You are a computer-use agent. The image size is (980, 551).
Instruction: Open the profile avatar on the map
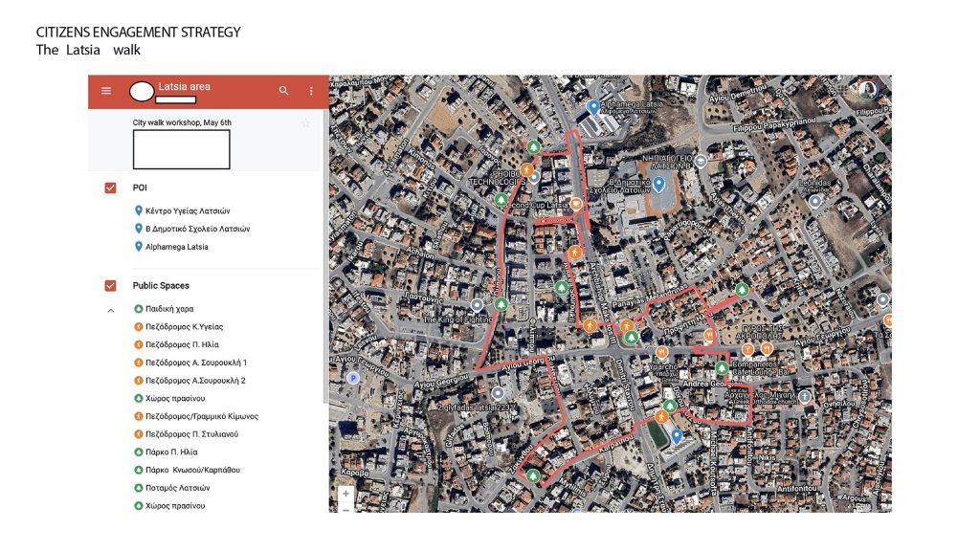coord(867,90)
